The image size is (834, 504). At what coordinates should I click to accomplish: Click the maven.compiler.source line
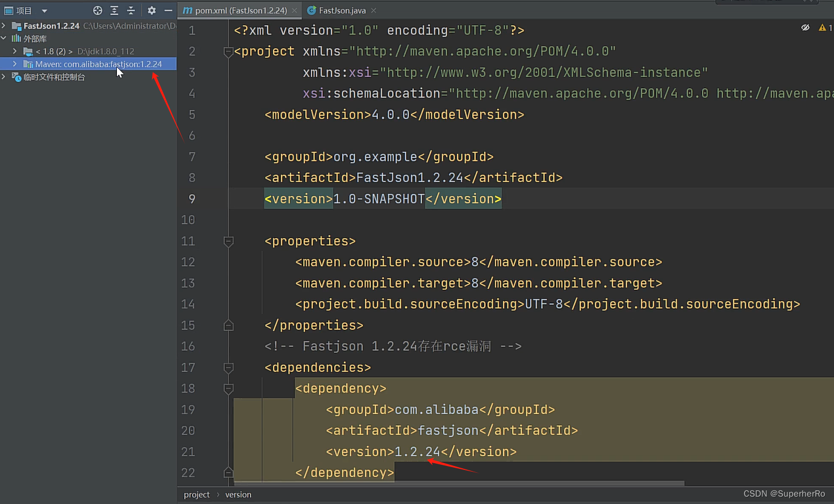(479, 262)
